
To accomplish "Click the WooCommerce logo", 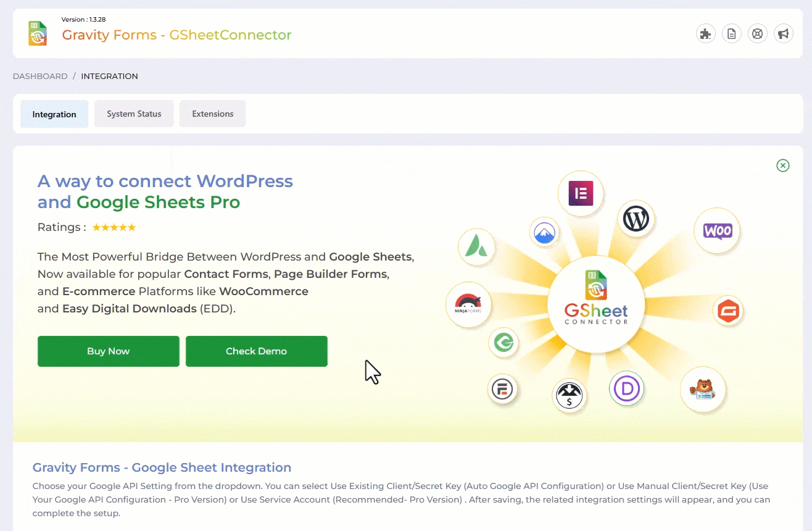I will (716, 230).
